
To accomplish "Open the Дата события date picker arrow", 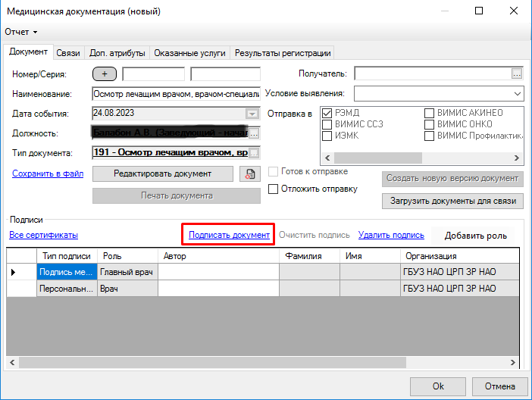I will [x=252, y=114].
